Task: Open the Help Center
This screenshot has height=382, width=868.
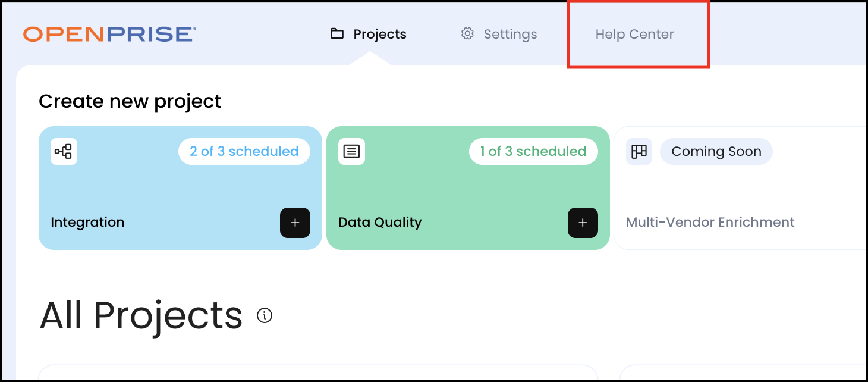Action: (634, 34)
